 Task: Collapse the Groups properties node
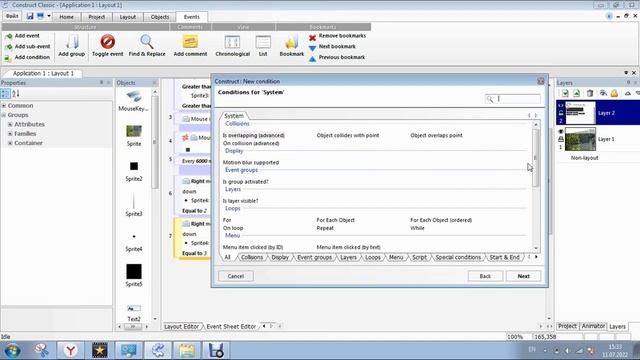point(4,115)
